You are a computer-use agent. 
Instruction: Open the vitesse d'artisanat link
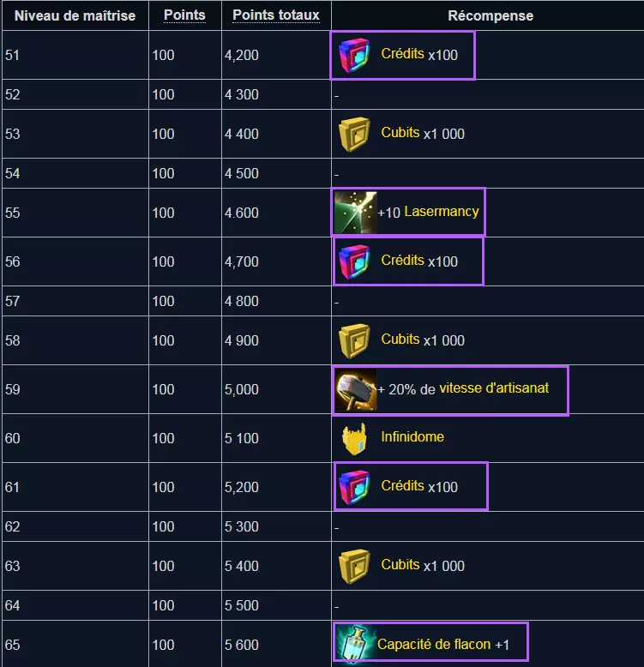pyautogui.click(x=494, y=388)
